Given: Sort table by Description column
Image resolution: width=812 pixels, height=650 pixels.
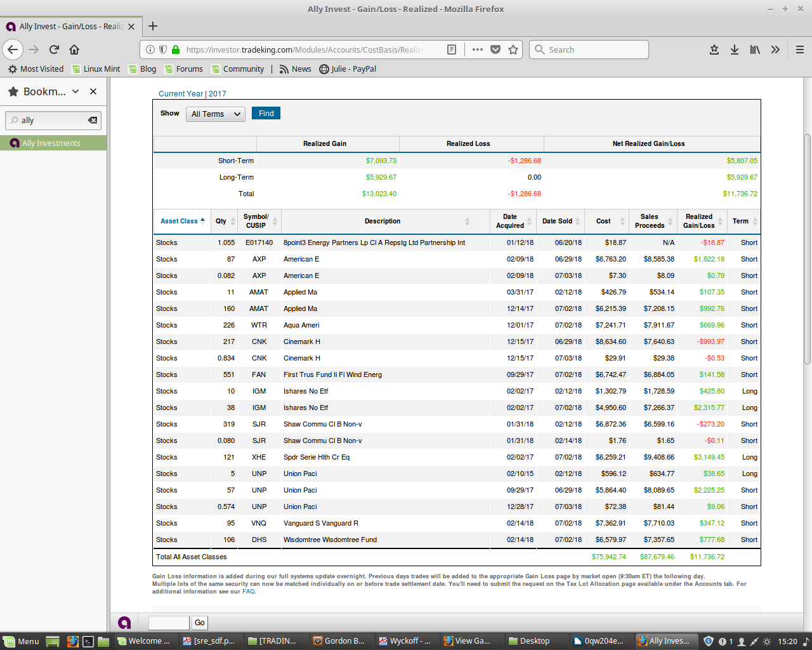Looking at the screenshot, I should coord(386,221).
